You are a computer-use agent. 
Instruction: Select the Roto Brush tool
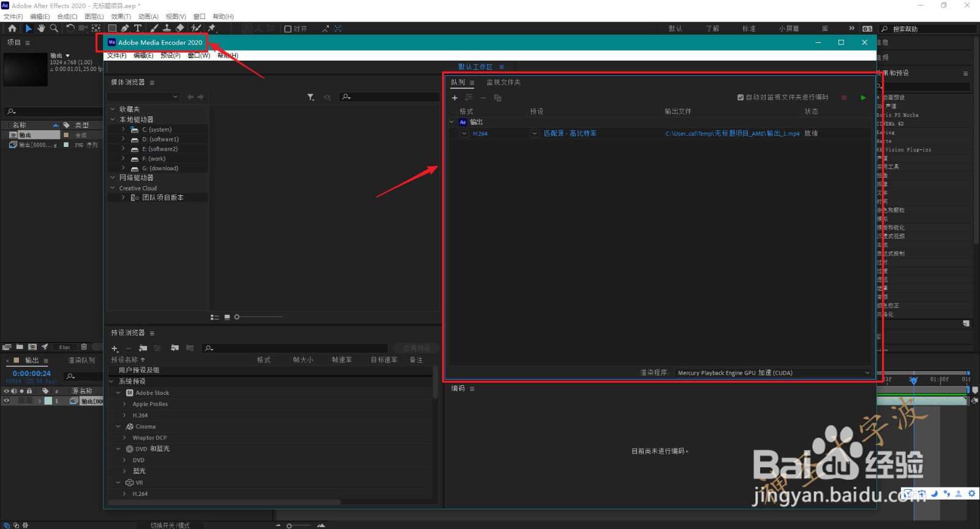[196, 28]
